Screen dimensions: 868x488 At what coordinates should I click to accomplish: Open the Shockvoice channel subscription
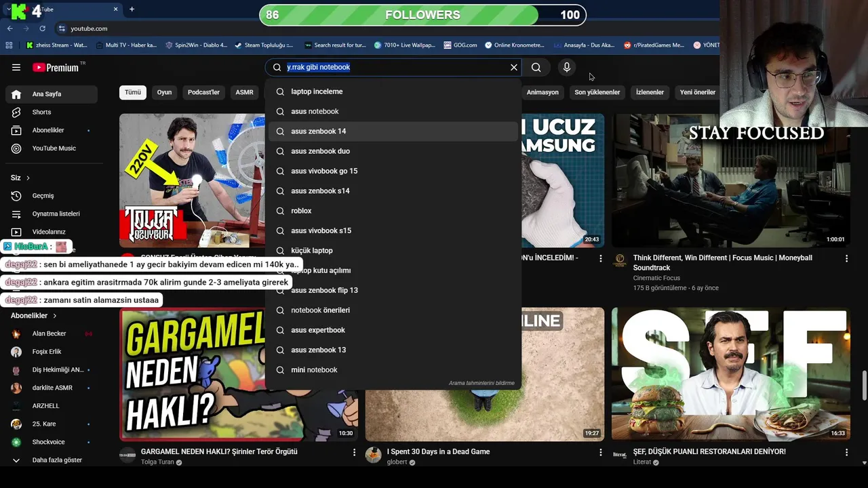[52, 442]
